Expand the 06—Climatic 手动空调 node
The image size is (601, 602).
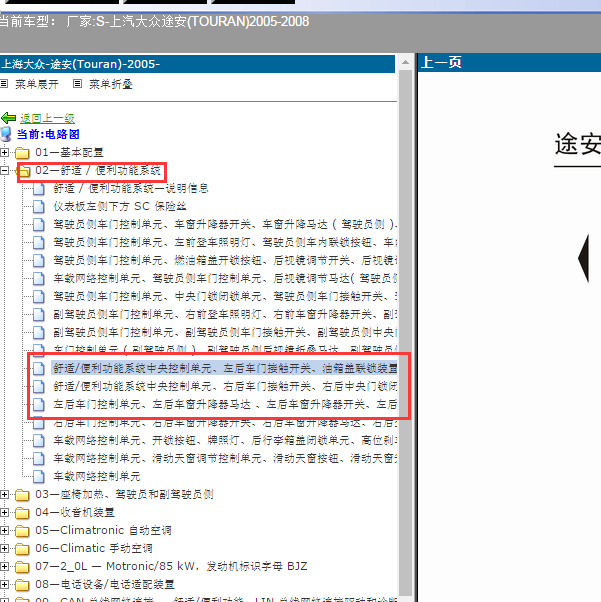tap(4, 549)
